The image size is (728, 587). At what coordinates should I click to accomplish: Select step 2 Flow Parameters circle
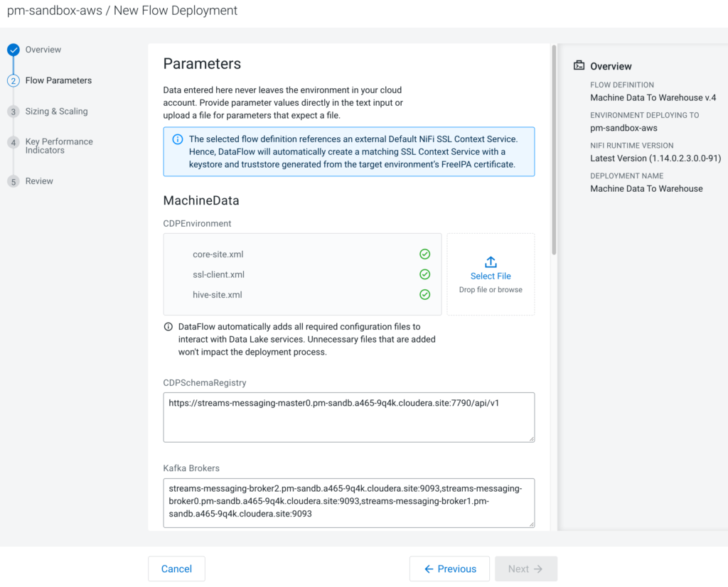(x=13, y=81)
